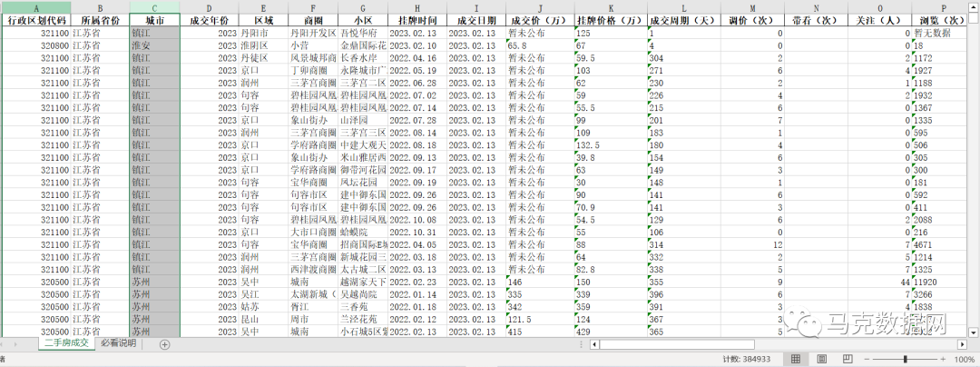This screenshot has height=367, width=980.
Task: Click the 昆山 district cell
Action: pos(263,320)
